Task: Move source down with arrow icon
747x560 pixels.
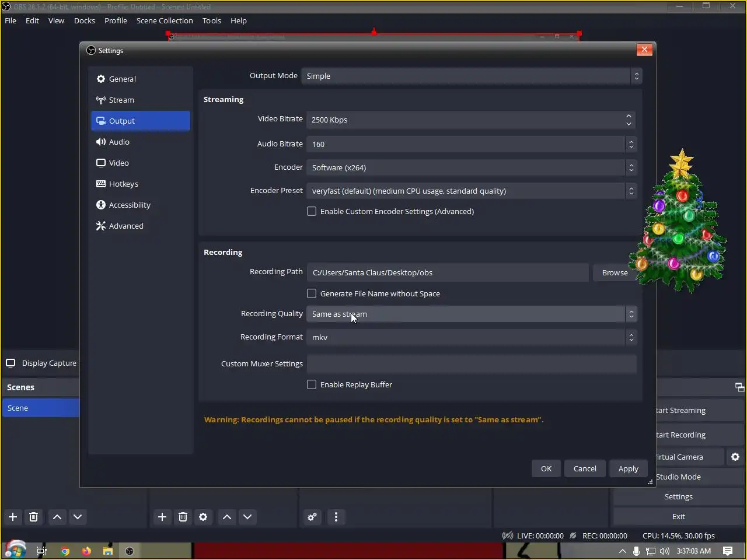Action: 247,517
